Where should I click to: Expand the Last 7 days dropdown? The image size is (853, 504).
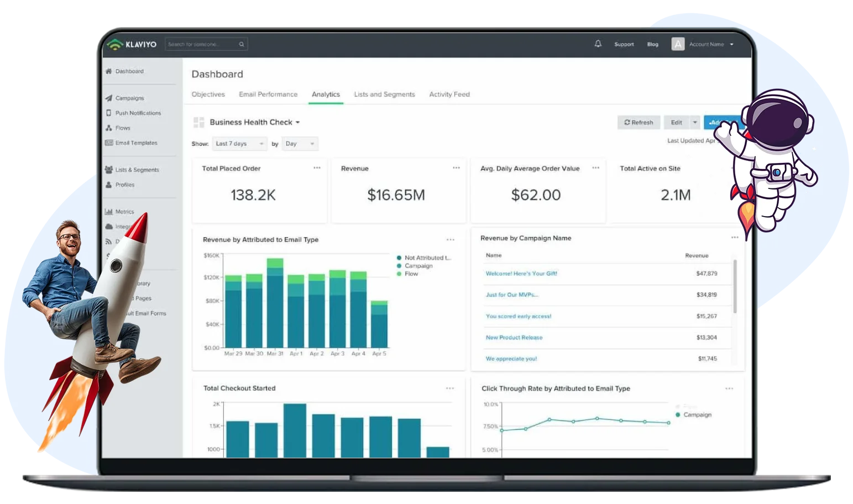coord(239,144)
